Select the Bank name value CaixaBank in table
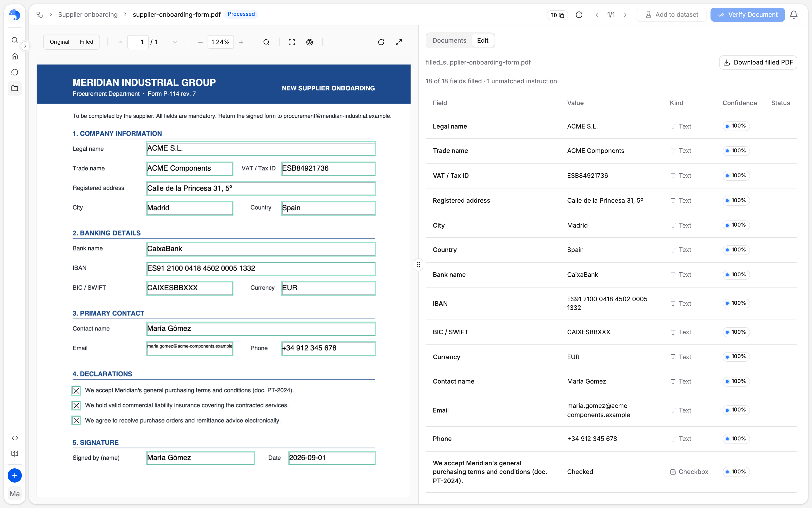This screenshot has height=508, width=812. [x=583, y=275]
